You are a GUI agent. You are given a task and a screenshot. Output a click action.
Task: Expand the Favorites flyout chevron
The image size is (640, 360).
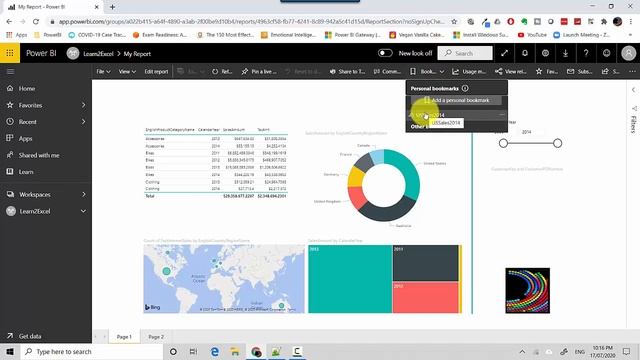tap(84, 105)
